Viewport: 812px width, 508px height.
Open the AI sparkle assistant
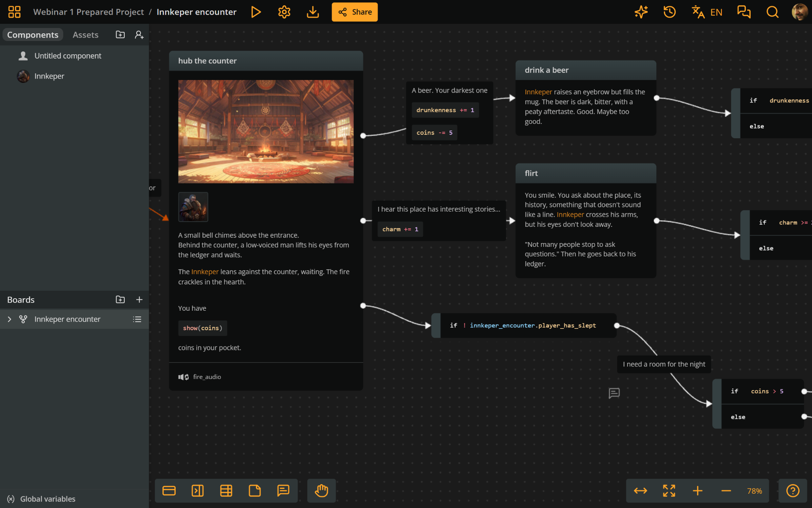coord(641,12)
